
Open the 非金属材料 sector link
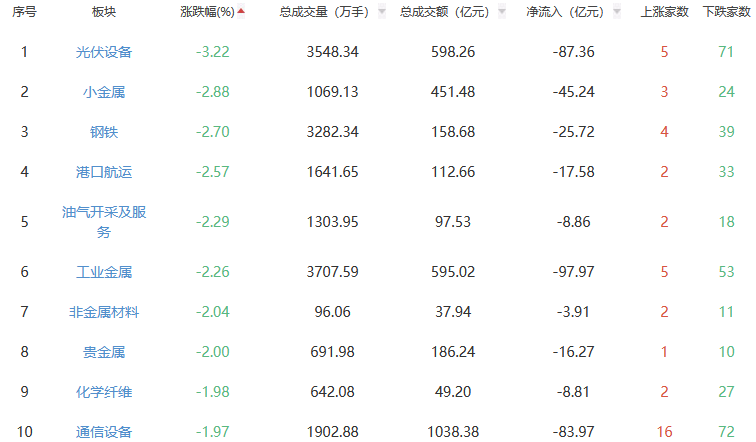[103, 312]
